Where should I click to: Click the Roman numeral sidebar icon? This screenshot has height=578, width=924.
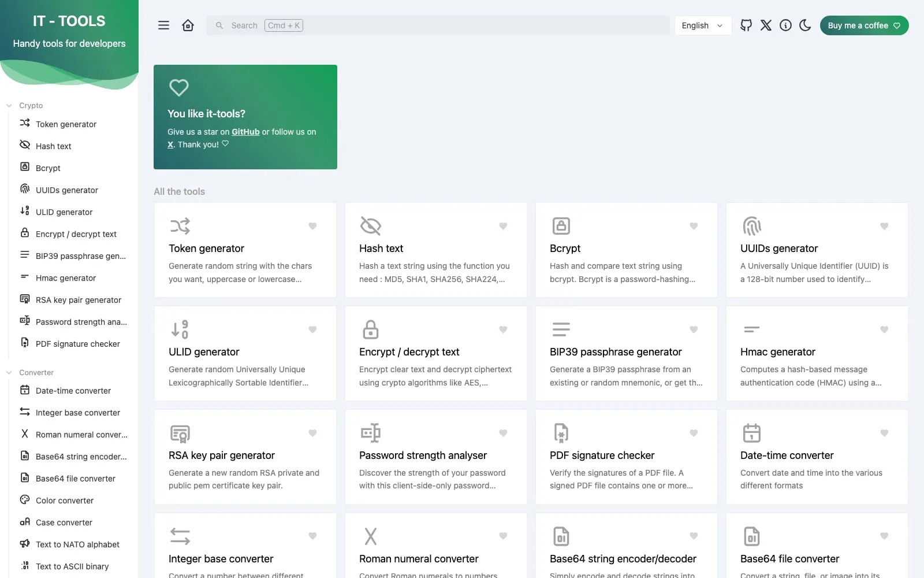(x=25, y=433)
